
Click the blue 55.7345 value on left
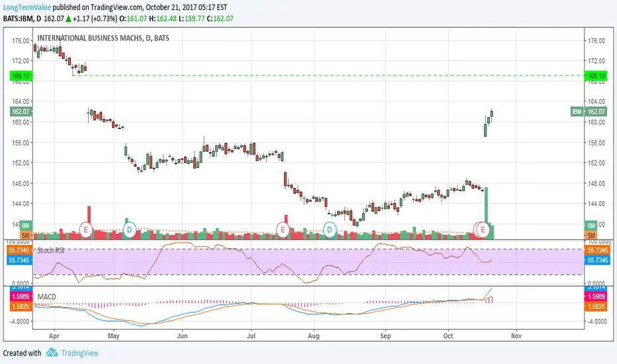click(x=19, y=260)
